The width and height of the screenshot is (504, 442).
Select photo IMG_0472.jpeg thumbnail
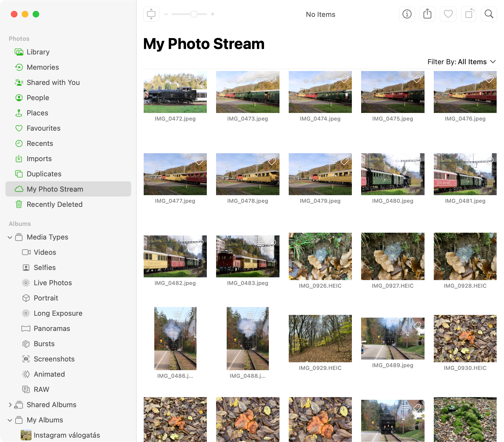pos(175,92)
